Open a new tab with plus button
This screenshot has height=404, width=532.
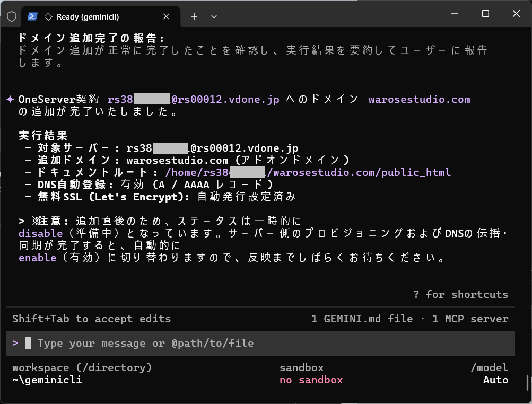194,16
